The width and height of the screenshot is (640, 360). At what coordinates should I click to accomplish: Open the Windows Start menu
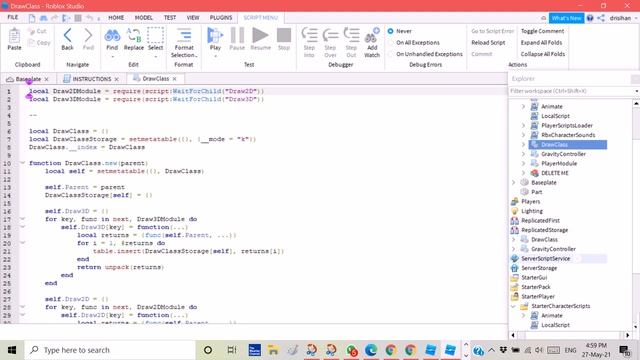click(x=12, y=350)
